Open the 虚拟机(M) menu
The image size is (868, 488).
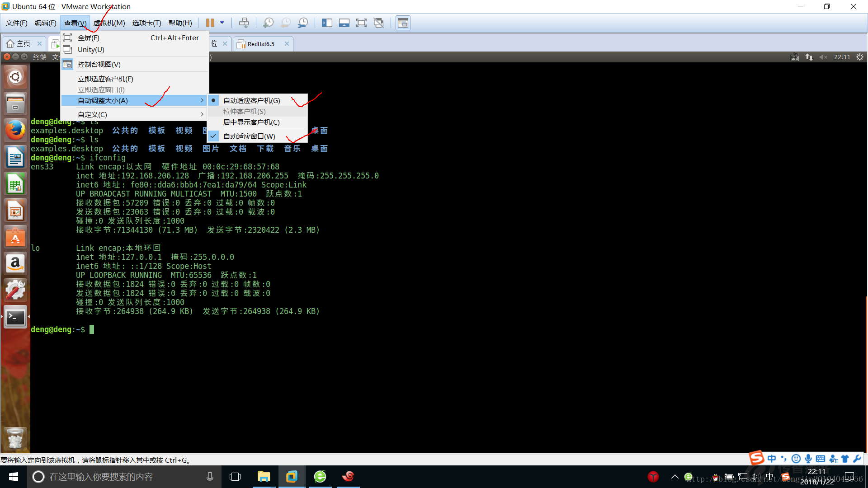[108, 23]
